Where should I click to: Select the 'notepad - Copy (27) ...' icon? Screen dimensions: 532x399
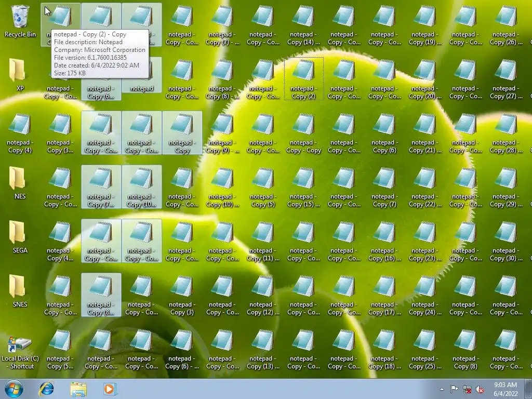(506, 79)
